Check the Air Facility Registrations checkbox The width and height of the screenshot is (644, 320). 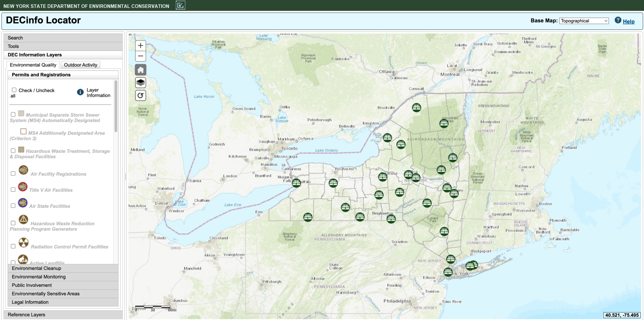(13, 174)
